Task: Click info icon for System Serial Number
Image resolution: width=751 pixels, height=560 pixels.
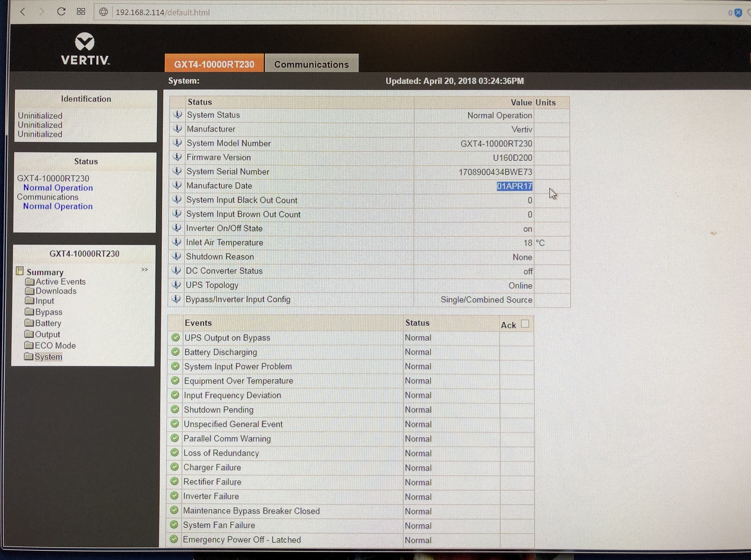Action: click(177, 171)
